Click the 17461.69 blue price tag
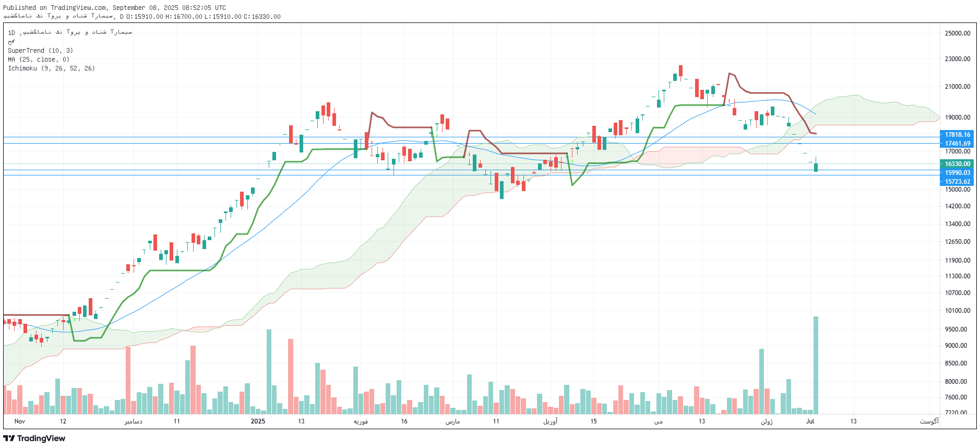 pyautogui.click(x=957, y=144)
